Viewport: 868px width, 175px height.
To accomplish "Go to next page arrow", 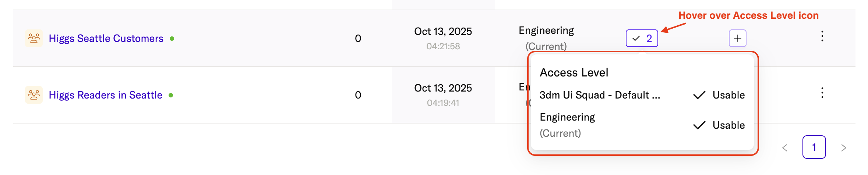I will [843, 147].
